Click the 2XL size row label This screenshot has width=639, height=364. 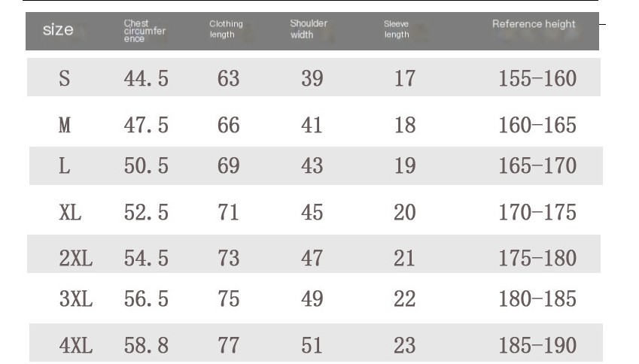[x=76, y=258]
